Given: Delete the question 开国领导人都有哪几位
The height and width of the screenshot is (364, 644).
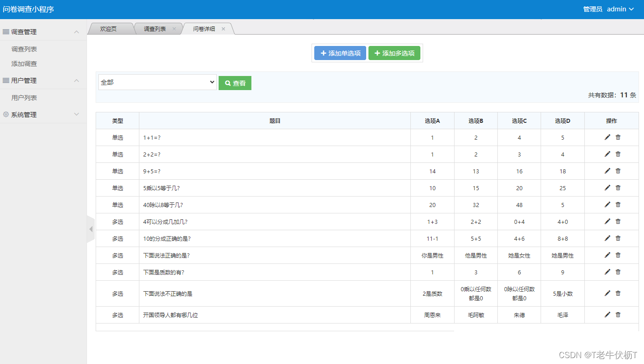Looking at the screenshot, I should pos(618,315).
